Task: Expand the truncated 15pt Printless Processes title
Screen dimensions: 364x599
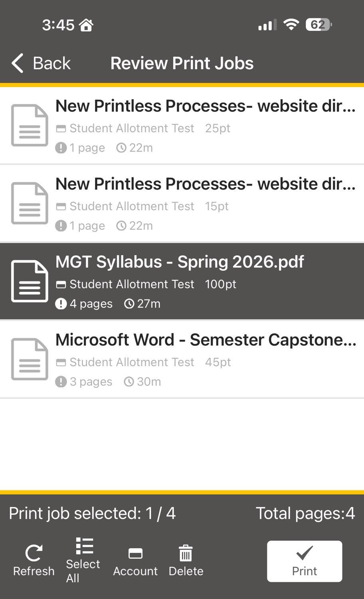Action: coord(206,184)
